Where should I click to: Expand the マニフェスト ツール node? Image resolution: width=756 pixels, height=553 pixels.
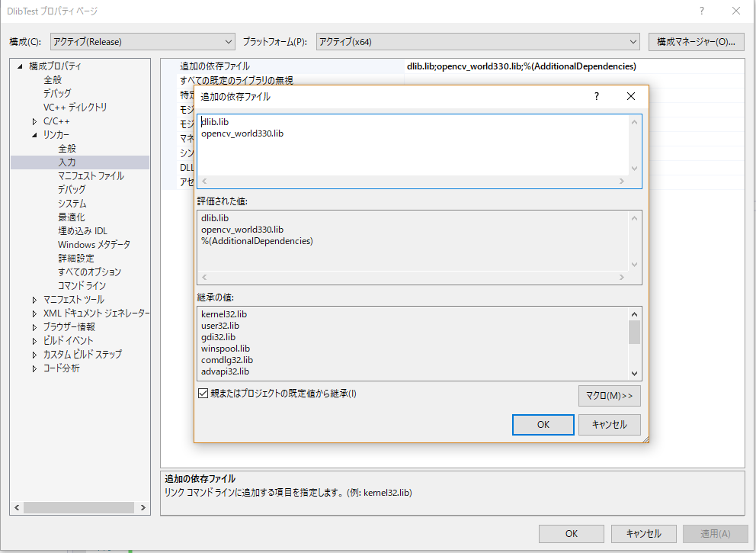coord(34,298)
